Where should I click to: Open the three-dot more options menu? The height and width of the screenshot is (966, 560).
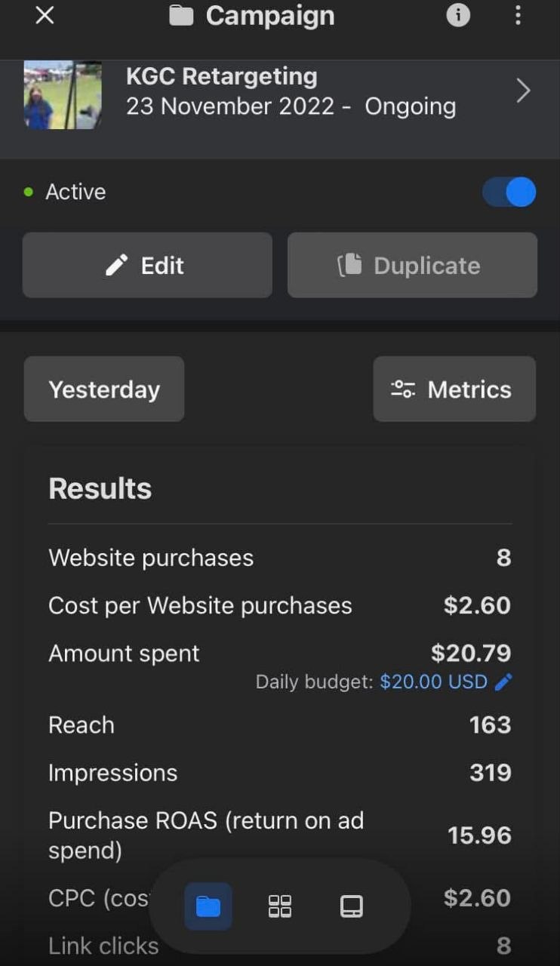coord(518,15)
